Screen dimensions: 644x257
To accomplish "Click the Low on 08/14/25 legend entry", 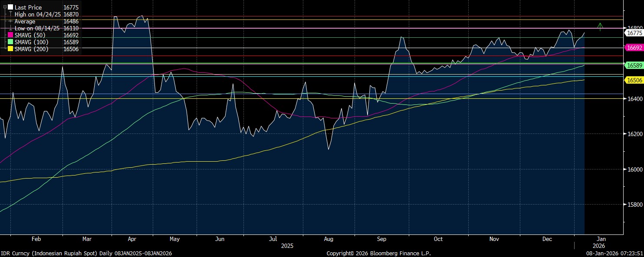I will (x=37, y=28).
